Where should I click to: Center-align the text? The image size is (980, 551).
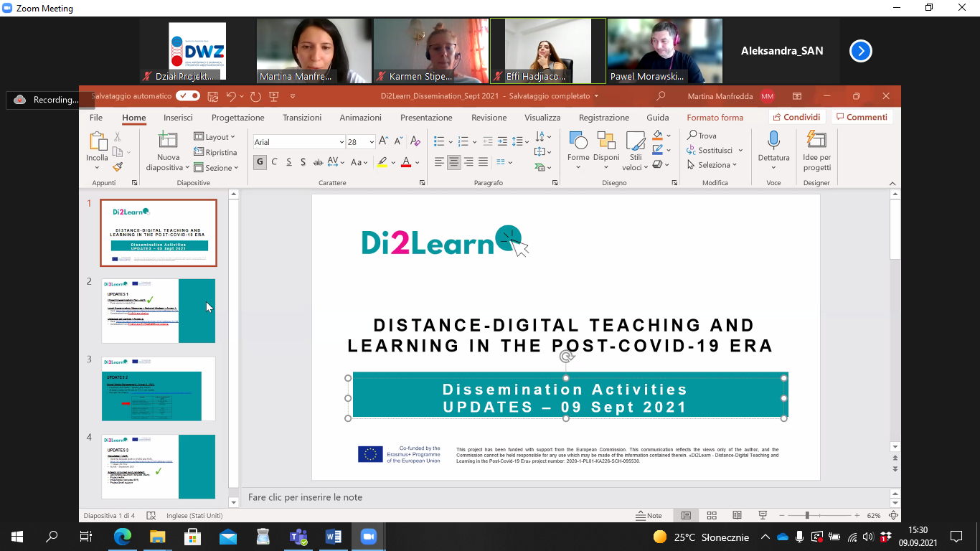tap(453, 162)
